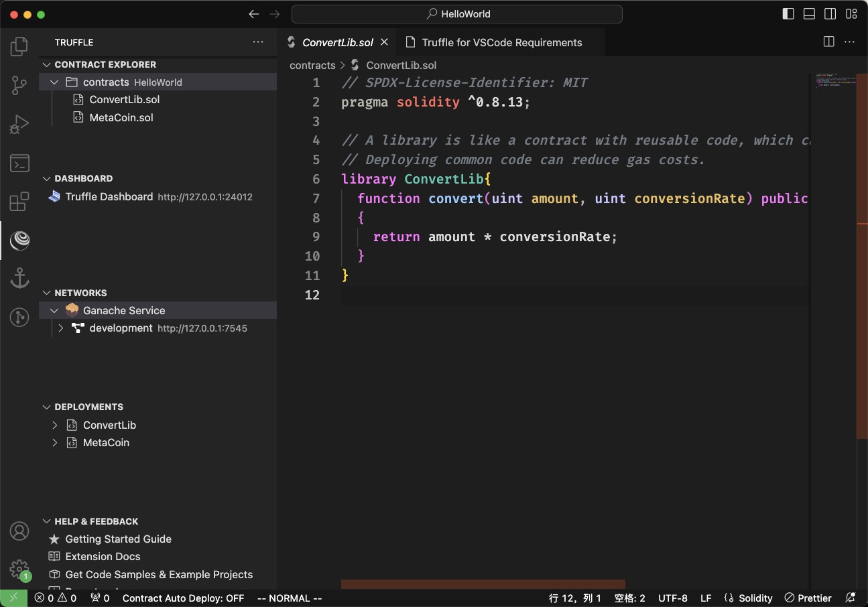Change LF end of line sequence
The height and width of the screenshot is (607, 868).
click(x=706, y=598)
